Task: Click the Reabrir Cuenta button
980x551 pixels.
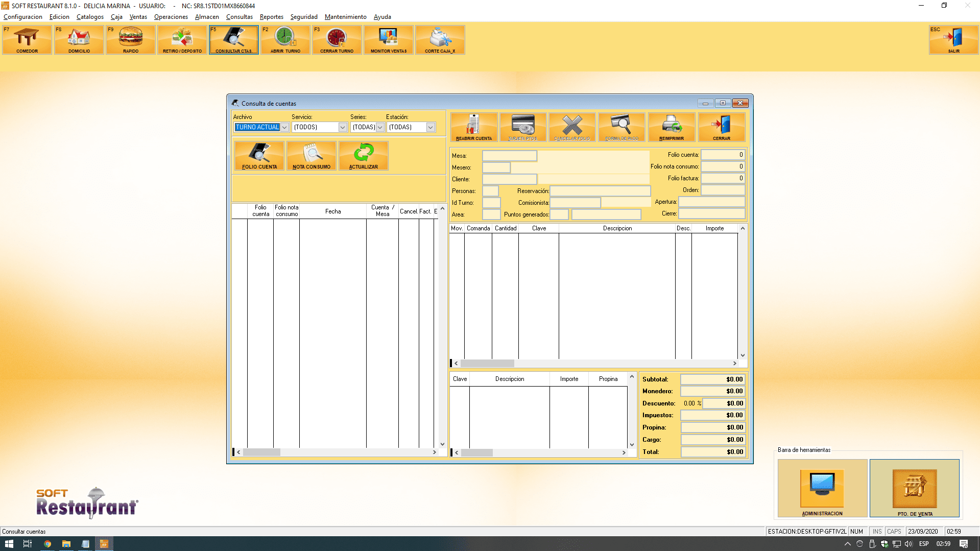Action: coord(474,127)
